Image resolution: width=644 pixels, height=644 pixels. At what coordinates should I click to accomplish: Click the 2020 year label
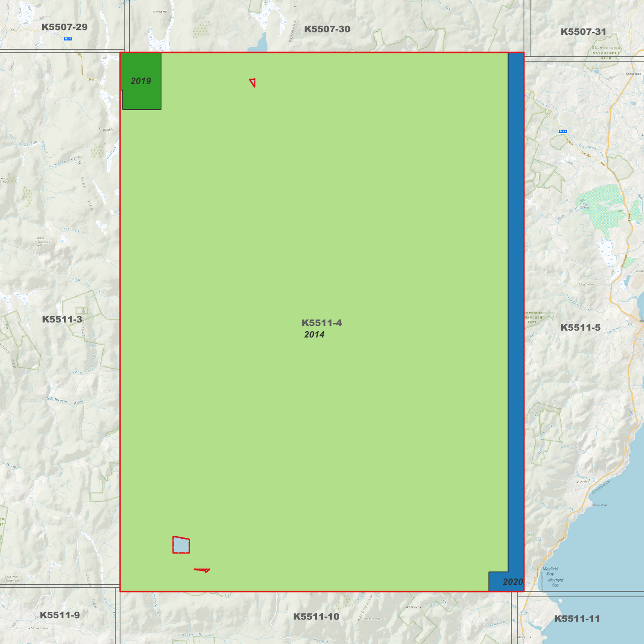513,582
